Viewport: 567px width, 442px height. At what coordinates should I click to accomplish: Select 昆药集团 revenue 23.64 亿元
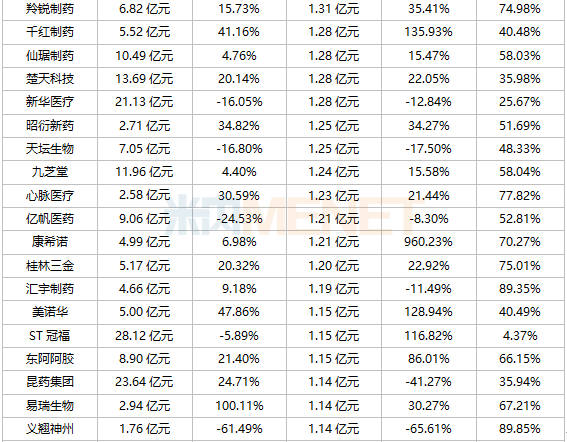coord(144,382)
